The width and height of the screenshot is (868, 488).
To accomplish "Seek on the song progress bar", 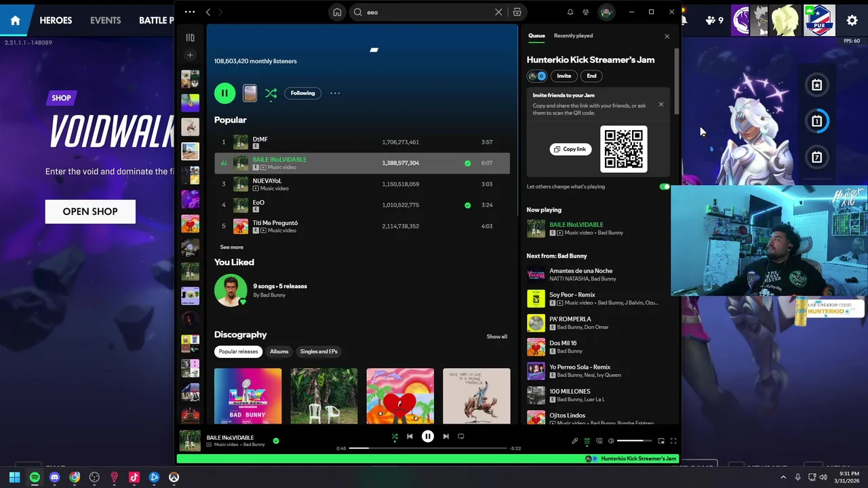I will pyautogui.click(x=427, y=448).
